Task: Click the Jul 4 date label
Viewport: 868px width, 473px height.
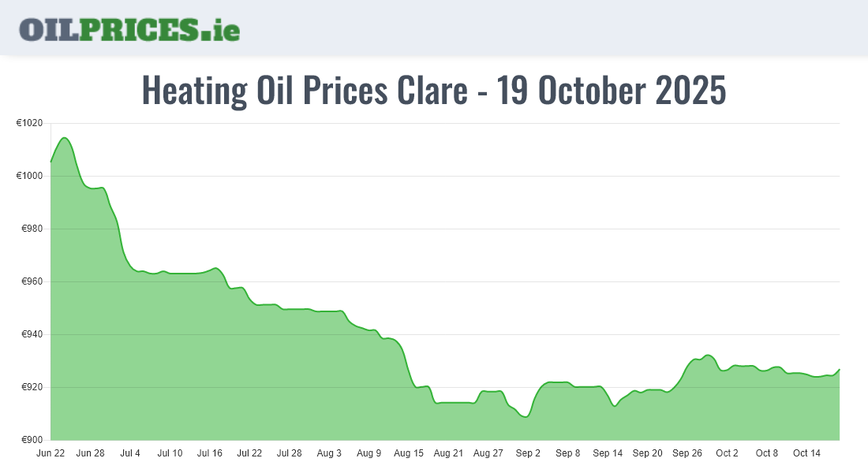Action: tap(130, 453)
